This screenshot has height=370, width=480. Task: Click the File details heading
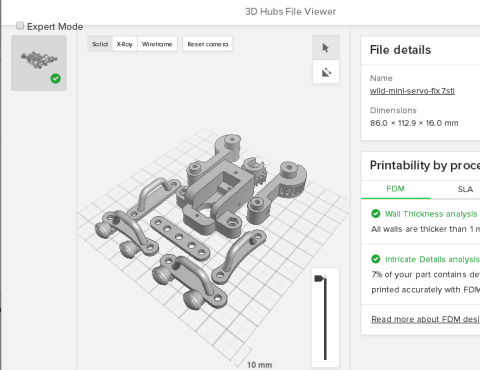pos(400,50)
